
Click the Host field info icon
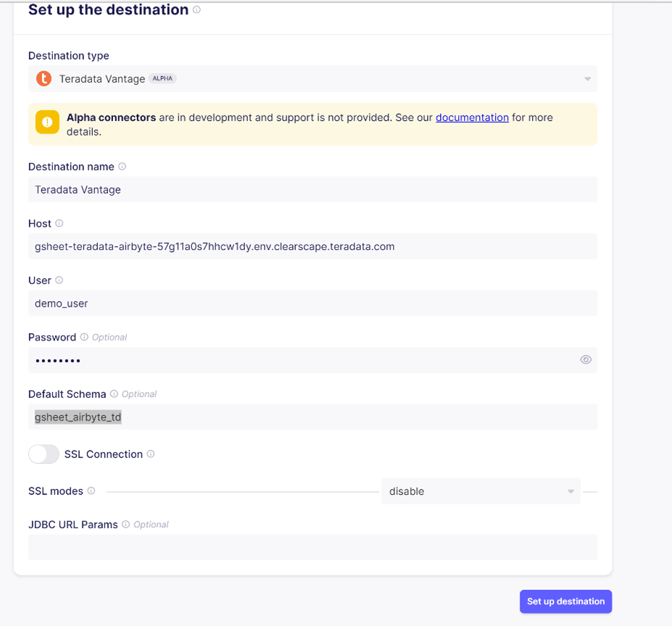pyautogui.click(x=59, y=223)
